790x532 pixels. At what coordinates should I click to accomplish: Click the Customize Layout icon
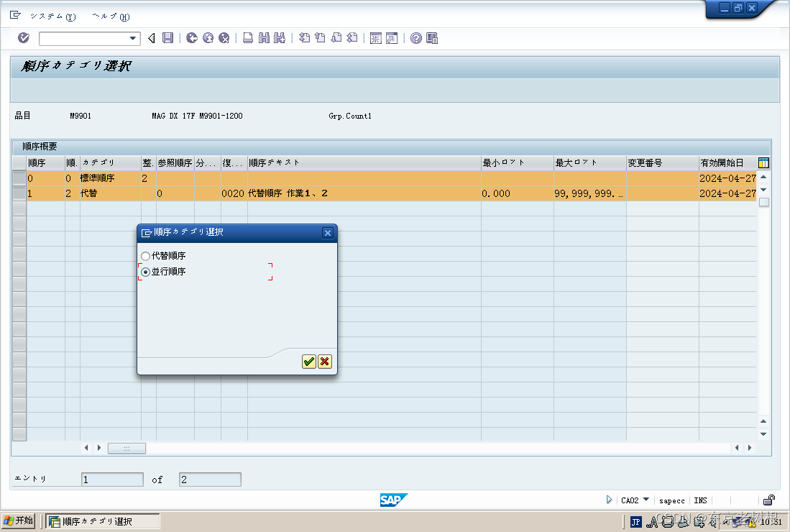(x=431, y=37)
